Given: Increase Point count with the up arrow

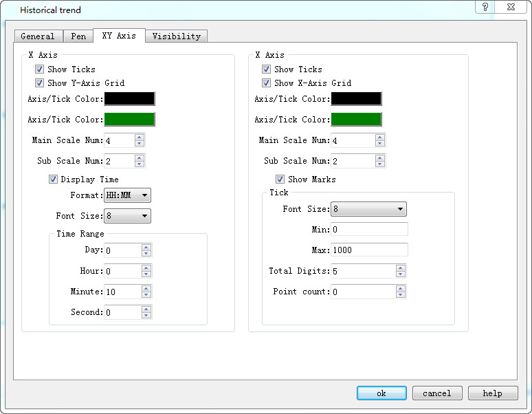Looking at the screenshot, I should tap(400, 288).
